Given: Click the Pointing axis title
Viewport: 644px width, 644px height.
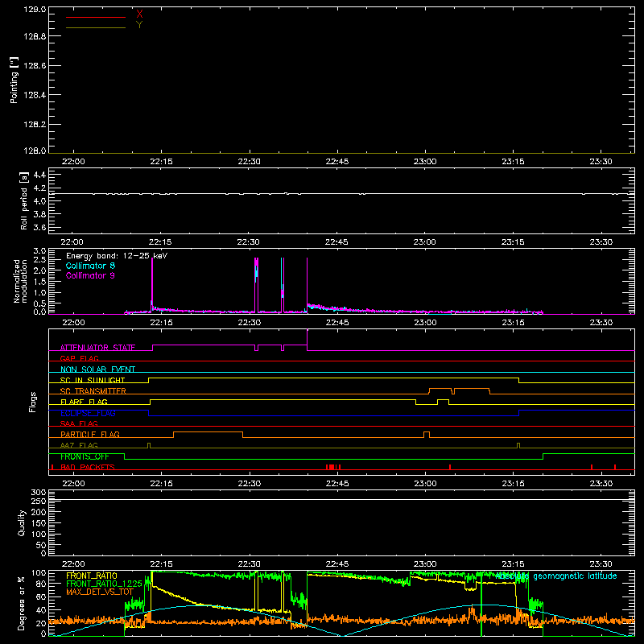Looking at the screenshot, I should [x=14, y=80].
